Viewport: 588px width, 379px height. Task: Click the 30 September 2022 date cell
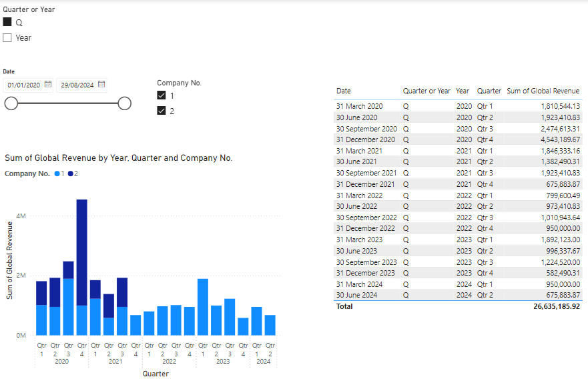(366, 218)
